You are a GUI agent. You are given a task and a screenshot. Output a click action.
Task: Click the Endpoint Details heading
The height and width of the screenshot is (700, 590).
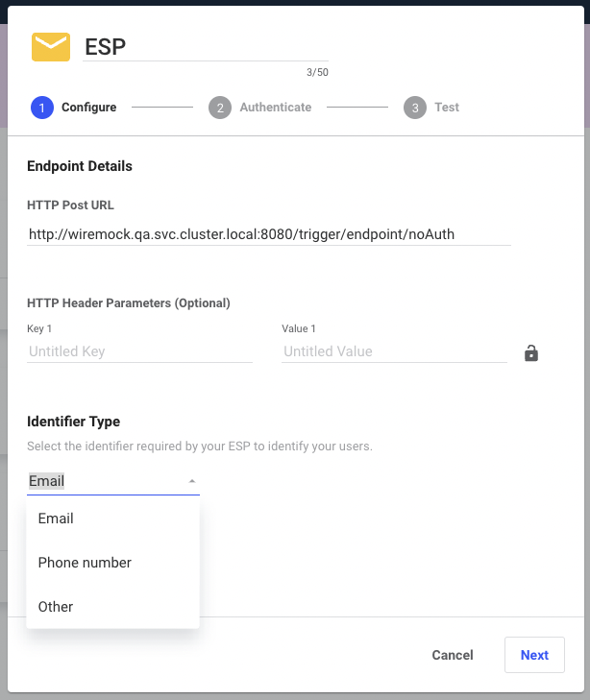pos(80,166)
